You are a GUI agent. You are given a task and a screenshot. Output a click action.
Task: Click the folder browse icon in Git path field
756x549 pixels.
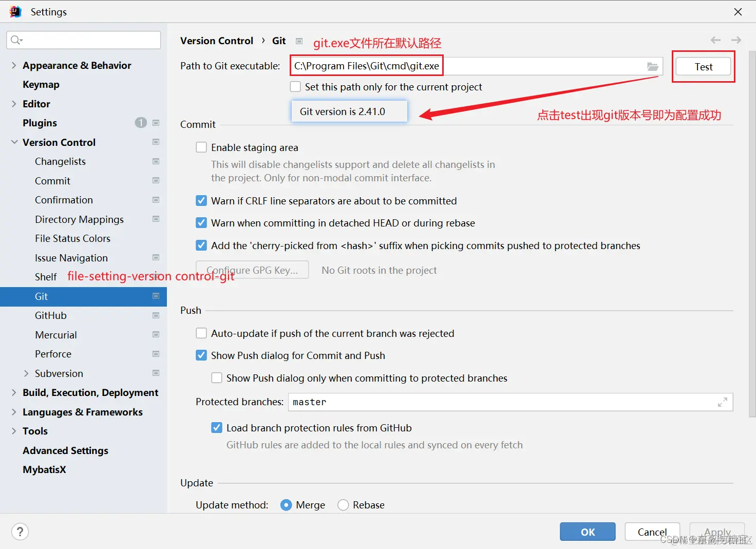(653, 66)
